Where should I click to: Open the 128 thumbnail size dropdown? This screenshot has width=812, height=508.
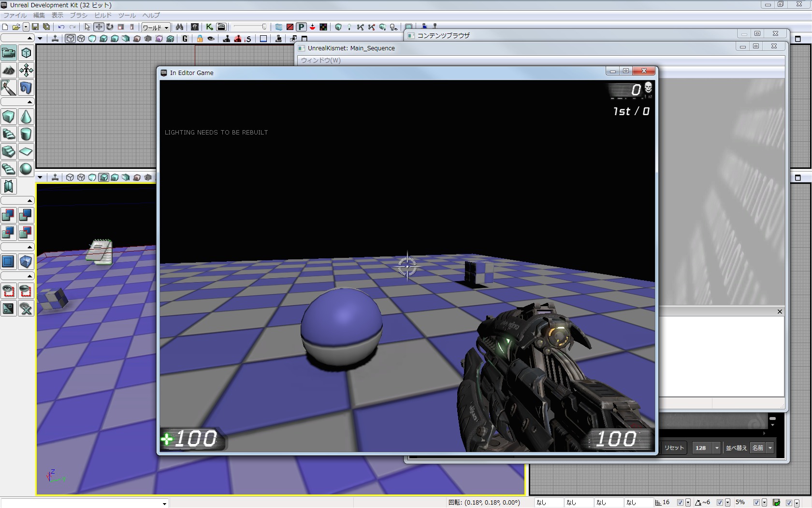click(717, 448)
